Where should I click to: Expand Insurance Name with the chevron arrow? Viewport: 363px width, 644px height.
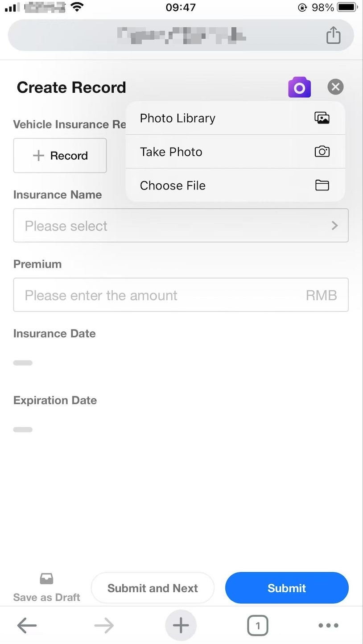pos(335,226)
